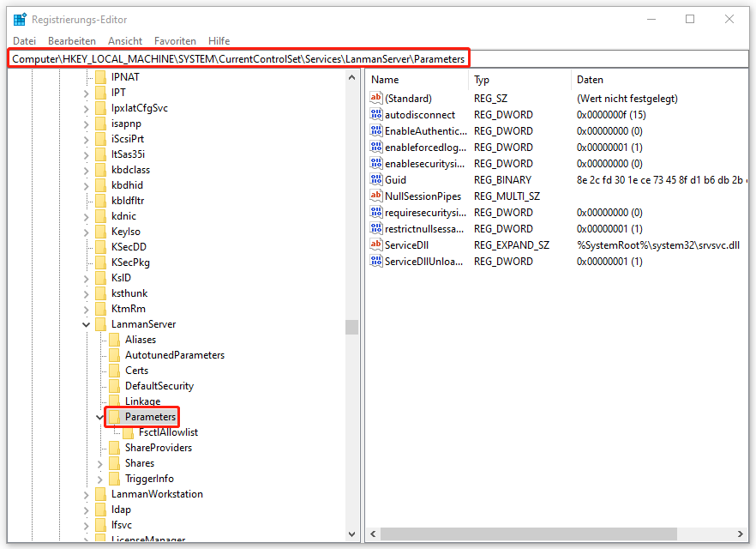The image size is (756, 549).
Task: Click the IPNAT folder icon
Action: pos(101,77)
